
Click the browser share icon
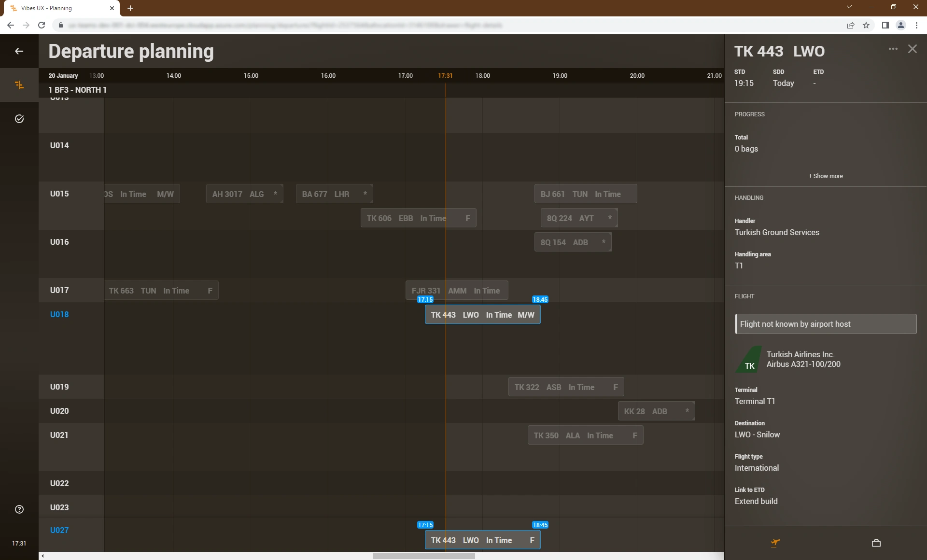851,25
